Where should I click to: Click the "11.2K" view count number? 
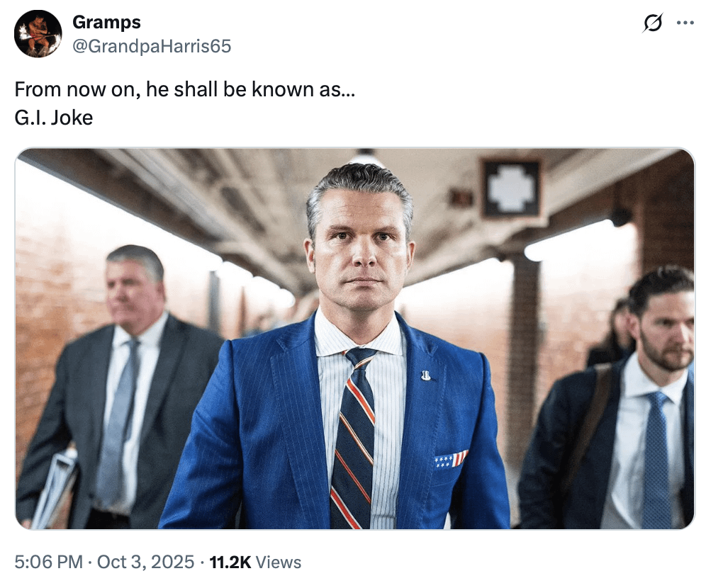point(230,562)
